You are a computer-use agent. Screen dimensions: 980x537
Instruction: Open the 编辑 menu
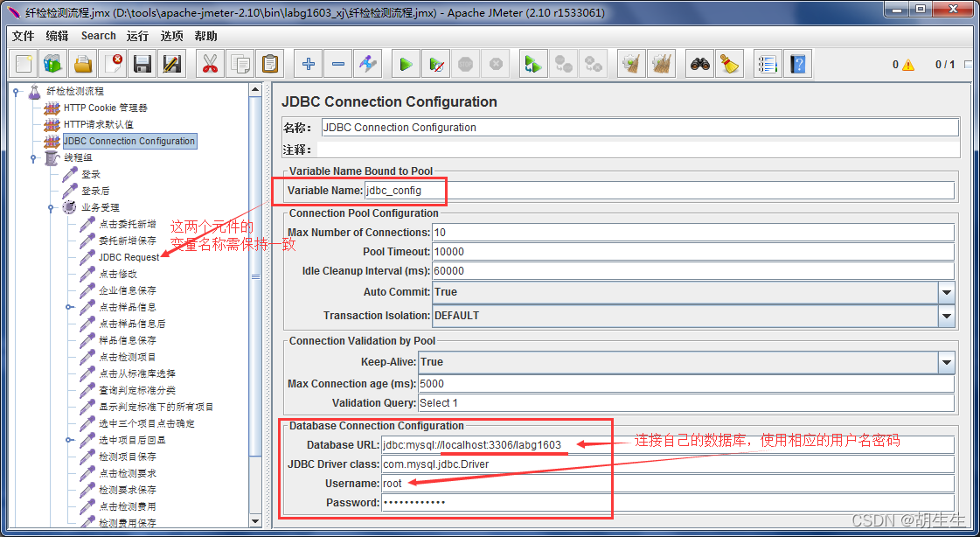tap(57, 36)
